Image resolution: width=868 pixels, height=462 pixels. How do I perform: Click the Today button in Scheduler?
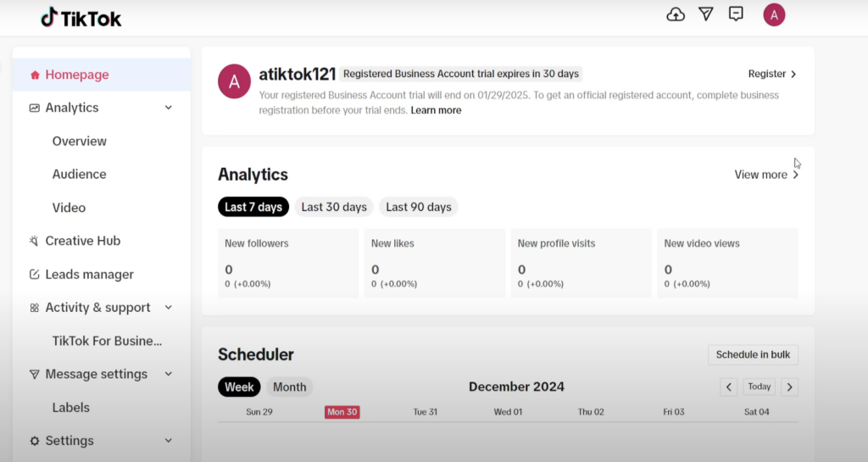click(x=759, y=387)
